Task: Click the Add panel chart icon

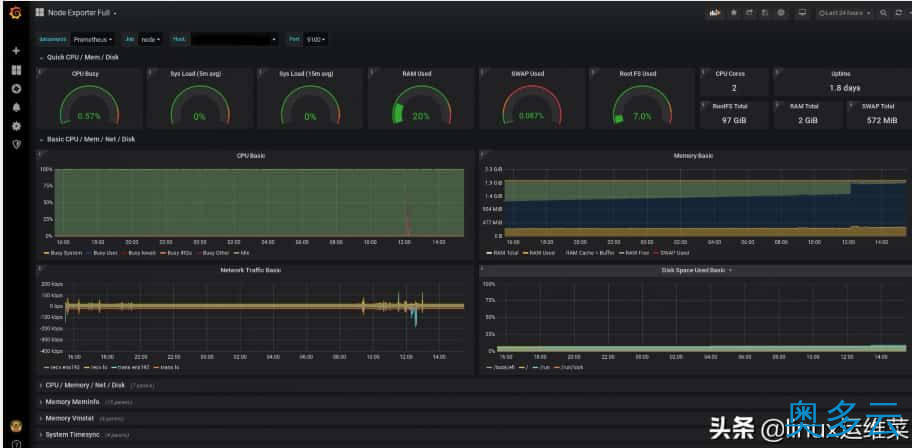Action: tap(715, 12)
